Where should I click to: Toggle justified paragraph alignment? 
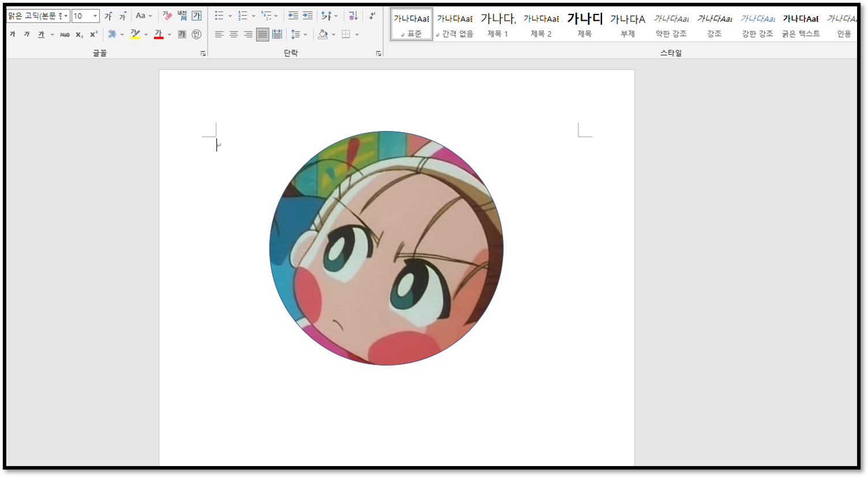pos(262,35)
